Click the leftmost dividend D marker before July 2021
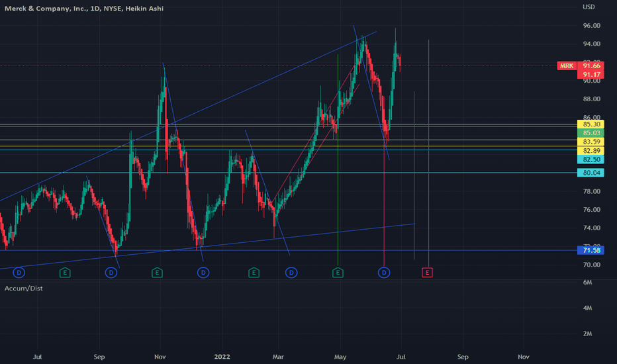 click(x=19, y=272)
